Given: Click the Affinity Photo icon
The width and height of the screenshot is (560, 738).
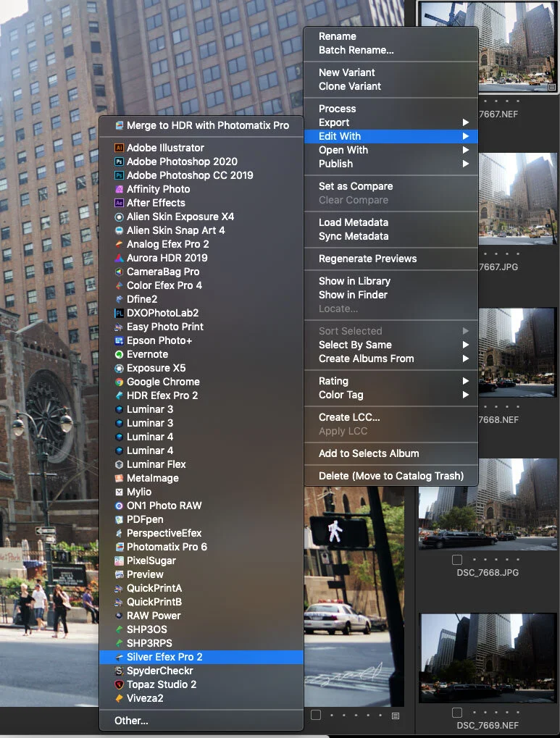Looking at the screenshot, I should point(119,189).
